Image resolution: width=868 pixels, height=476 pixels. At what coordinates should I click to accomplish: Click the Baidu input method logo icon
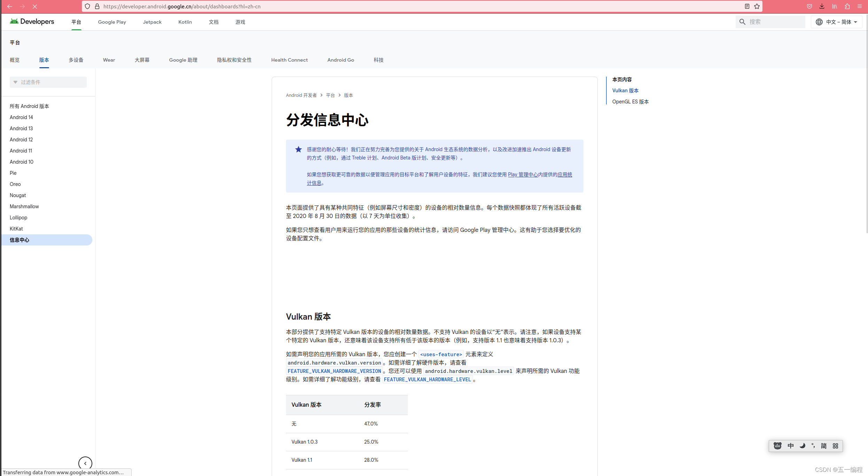coord(777,446)
